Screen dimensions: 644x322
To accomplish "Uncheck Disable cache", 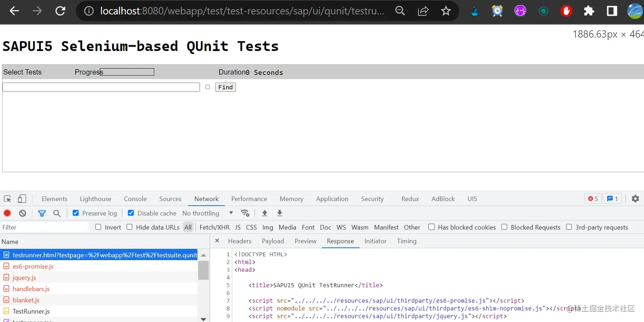I will pyautogui.click(x=131, y=213).
